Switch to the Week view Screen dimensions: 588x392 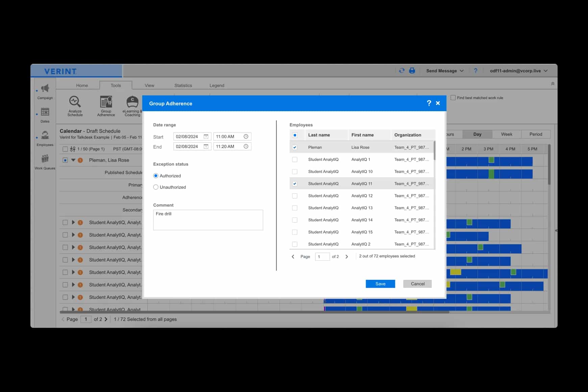coord(506,134)
